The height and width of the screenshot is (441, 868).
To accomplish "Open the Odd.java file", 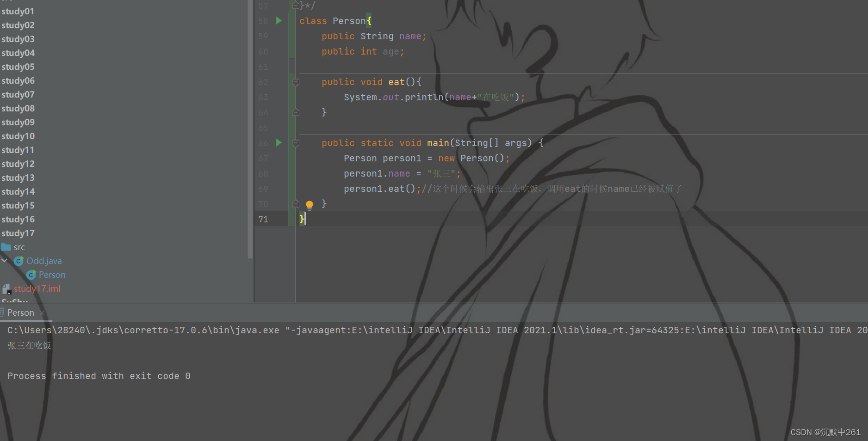I will click(x=44, y=261).
